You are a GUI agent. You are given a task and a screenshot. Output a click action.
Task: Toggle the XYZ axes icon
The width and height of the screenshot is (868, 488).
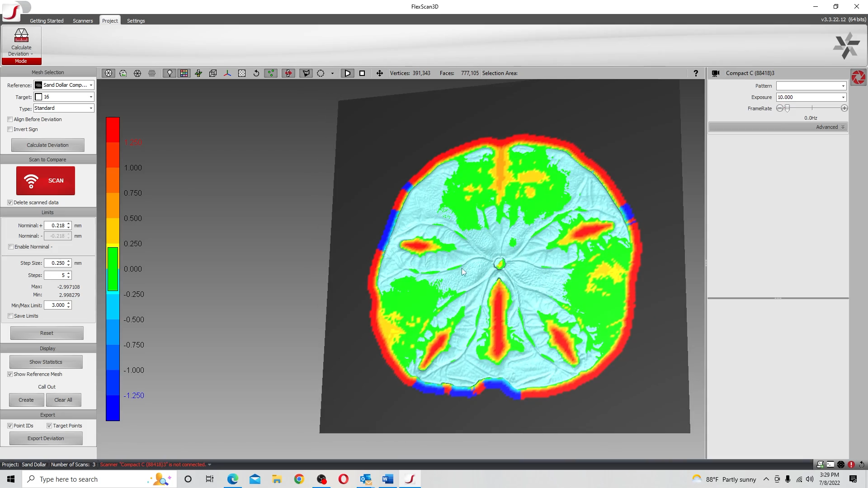227,73
